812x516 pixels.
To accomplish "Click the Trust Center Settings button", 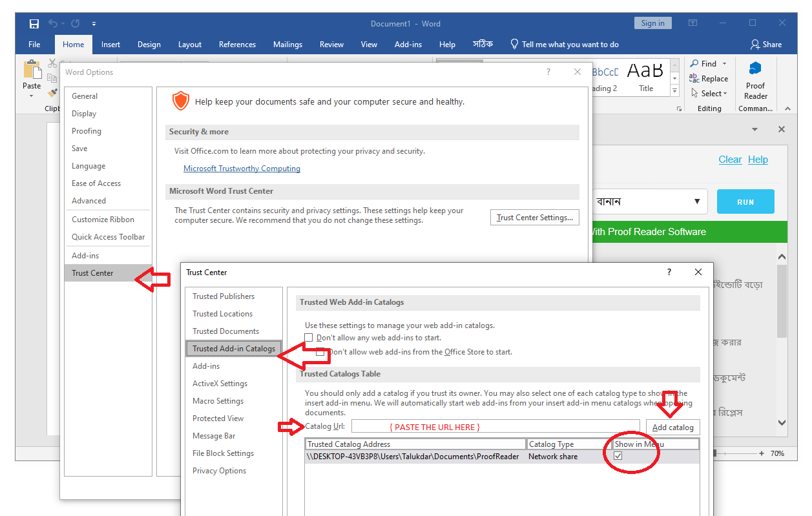I will pos(534,216).
